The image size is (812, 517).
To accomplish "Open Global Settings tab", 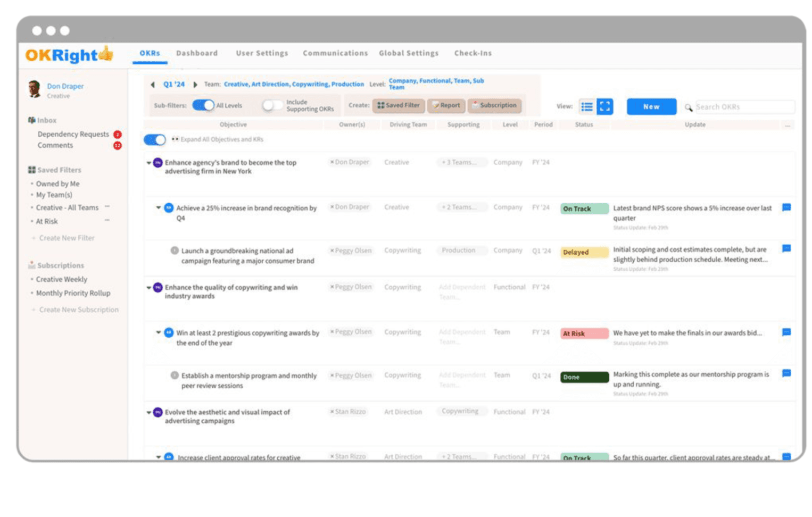I will (x=409, y=53).
